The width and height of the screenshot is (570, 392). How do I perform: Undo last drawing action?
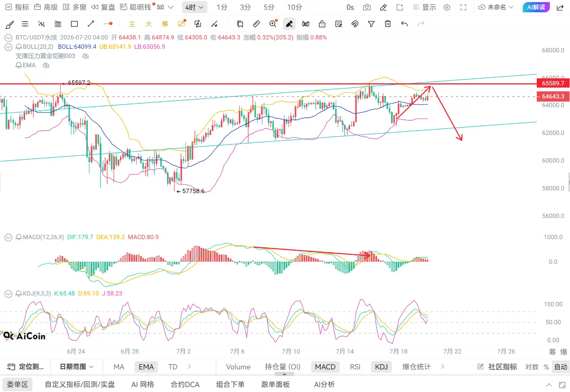tap(404, 24)
